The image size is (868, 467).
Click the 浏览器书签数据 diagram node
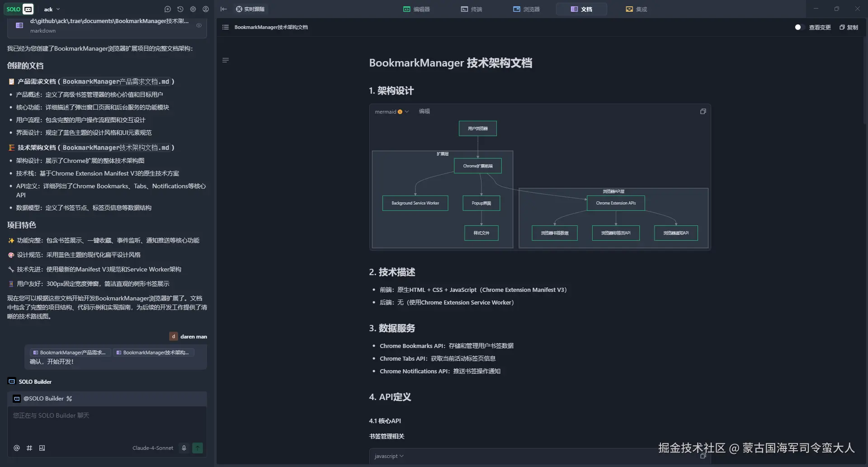(555, 233)
